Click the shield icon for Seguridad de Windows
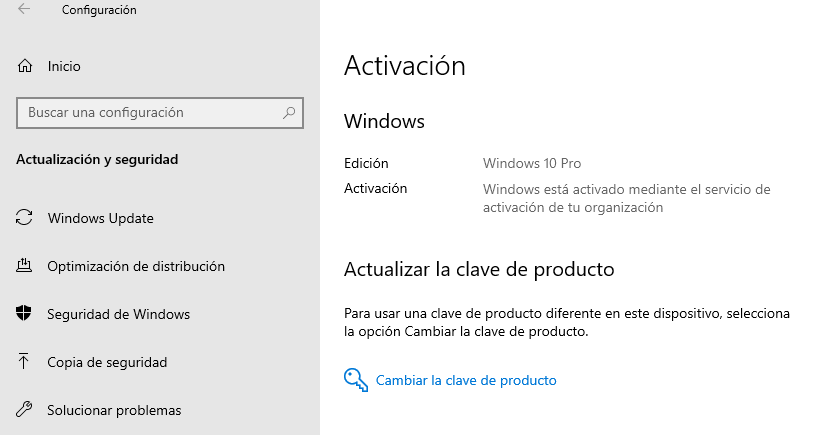This screenshot has width=828, height=435. [25, 314]
